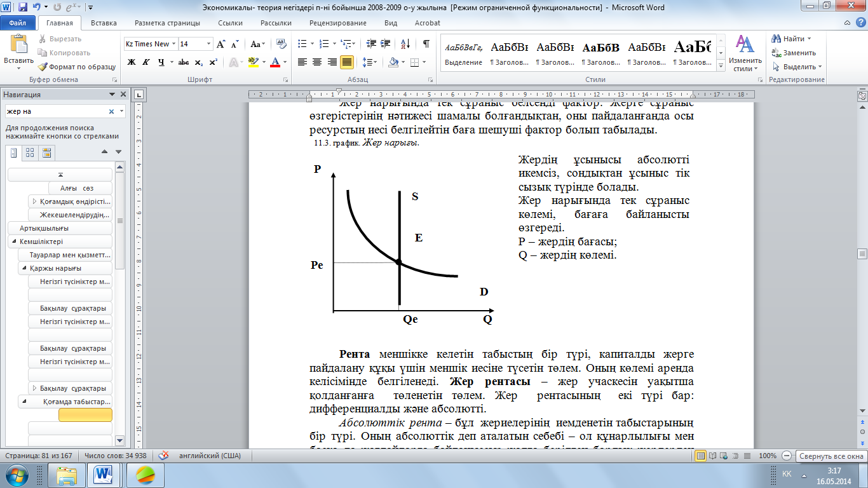Expand Қоғамдық өндірісті heading in navigation

coord(34,201)
